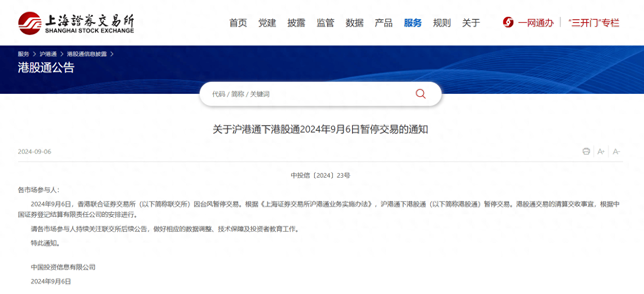Select the highlighted 服务 menu item
This screenshot has width=644, height=294.
[413, 23]
